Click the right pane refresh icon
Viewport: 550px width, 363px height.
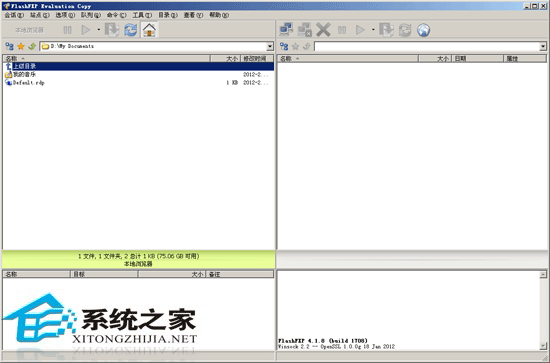[x=405, y=30]
